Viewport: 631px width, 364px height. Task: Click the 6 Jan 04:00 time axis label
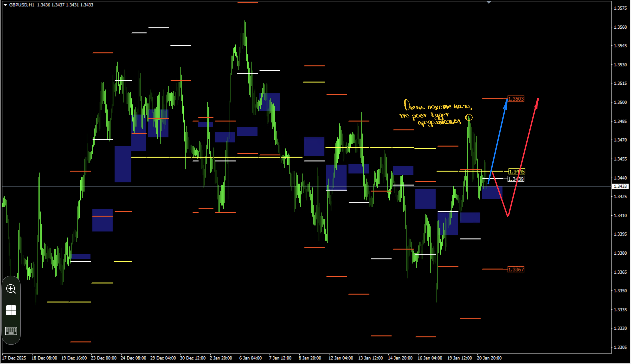250,358
